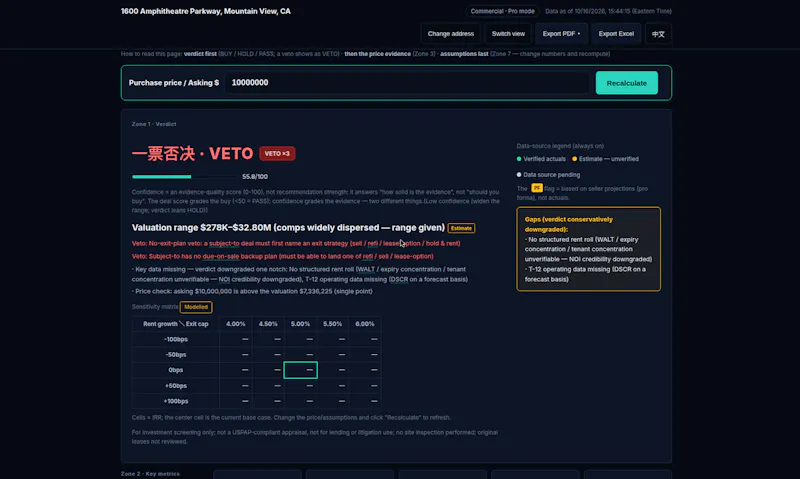This screenshot has height=479, width=800.
Task: Click the Valuation range $278K–$32.80M heading
Action: click(288, 228)
